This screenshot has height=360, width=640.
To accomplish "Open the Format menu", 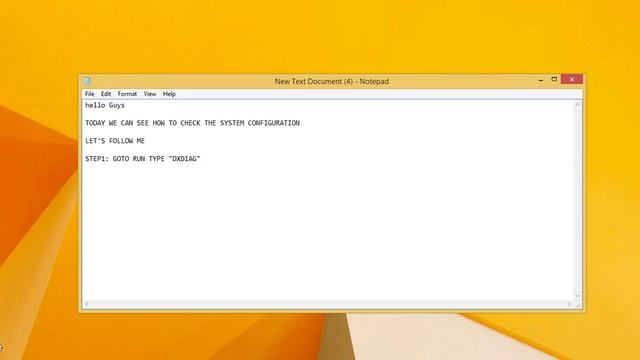I will [x=127, y=94].
